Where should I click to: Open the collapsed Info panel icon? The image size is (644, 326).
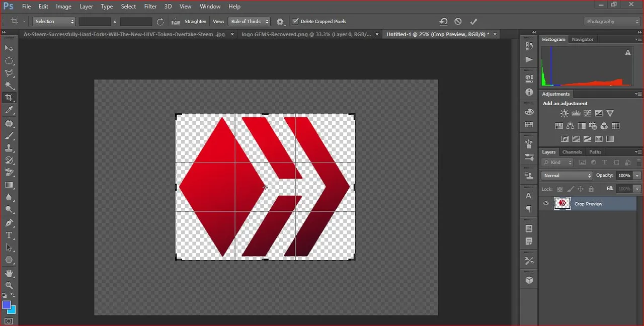coord(529,92)
